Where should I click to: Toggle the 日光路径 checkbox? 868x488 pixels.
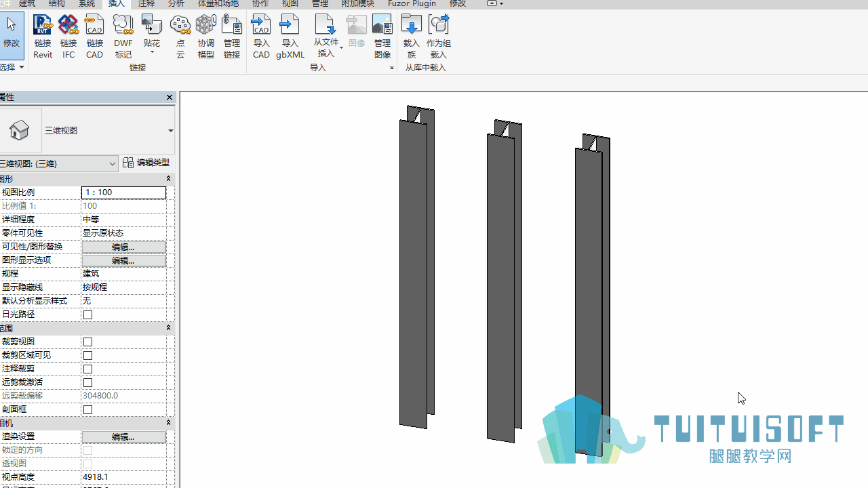(87, 314)
